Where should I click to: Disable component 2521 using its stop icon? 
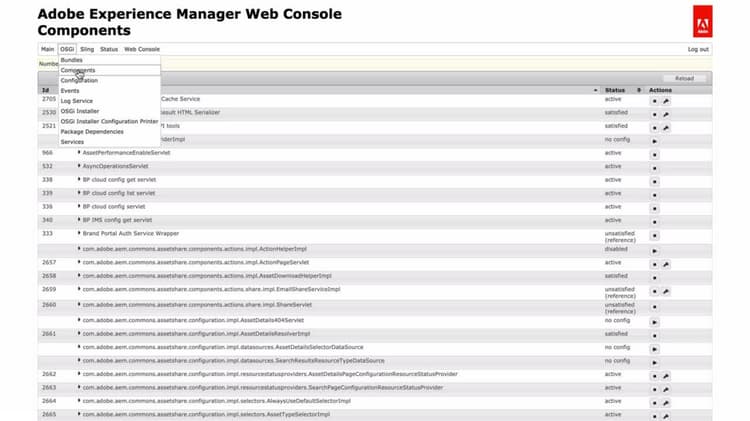[x=654, y=128]
